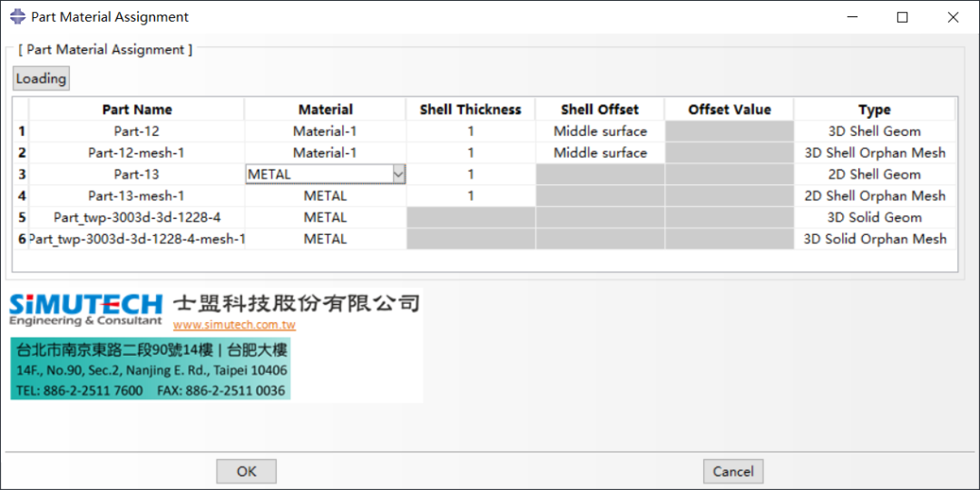Open the www.simutech.com.tw link
Image resolution: width=980 pixels, height=490 pixels.
pos(234,325)
